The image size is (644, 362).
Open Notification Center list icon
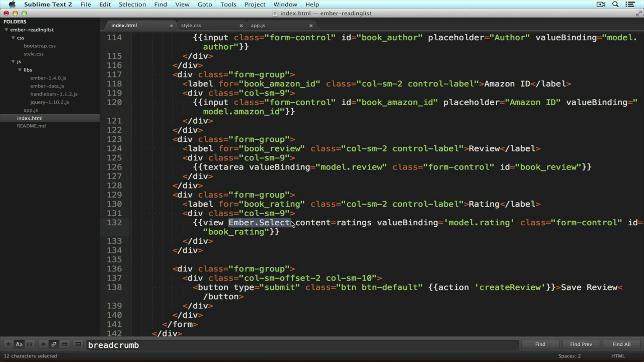click(x=630, y=5)
